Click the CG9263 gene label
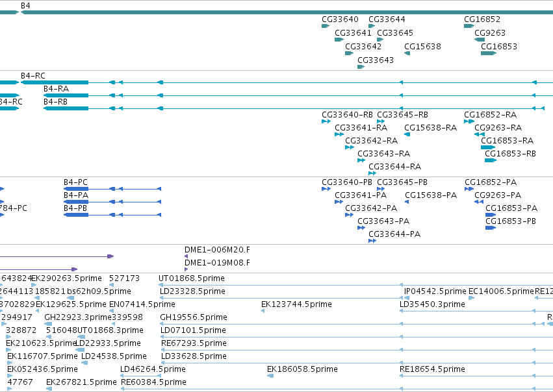Viewport: 553px width, 392px height. [490, 32]
